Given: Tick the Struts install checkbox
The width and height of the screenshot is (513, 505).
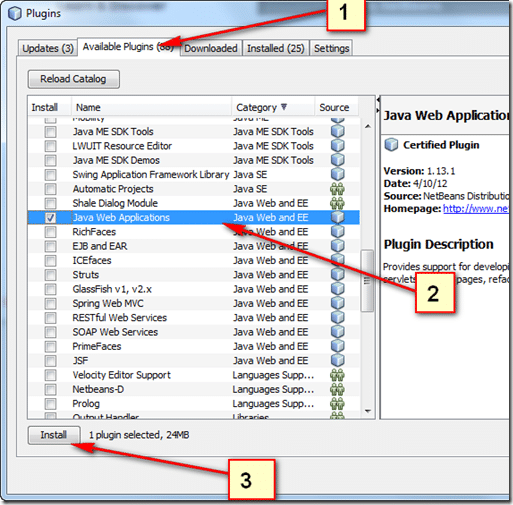Looking at the screenshot, I should (50, 275).
